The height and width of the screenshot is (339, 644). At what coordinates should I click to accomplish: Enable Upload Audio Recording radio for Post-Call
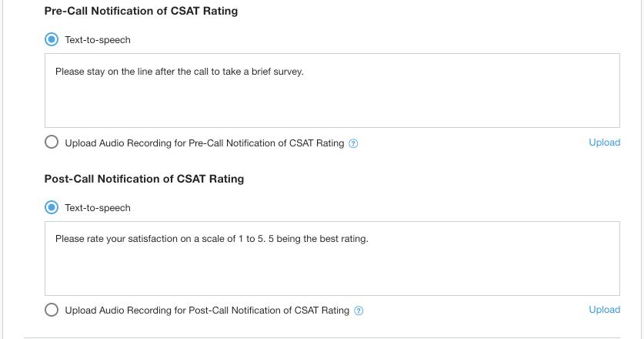click(52, 310)
